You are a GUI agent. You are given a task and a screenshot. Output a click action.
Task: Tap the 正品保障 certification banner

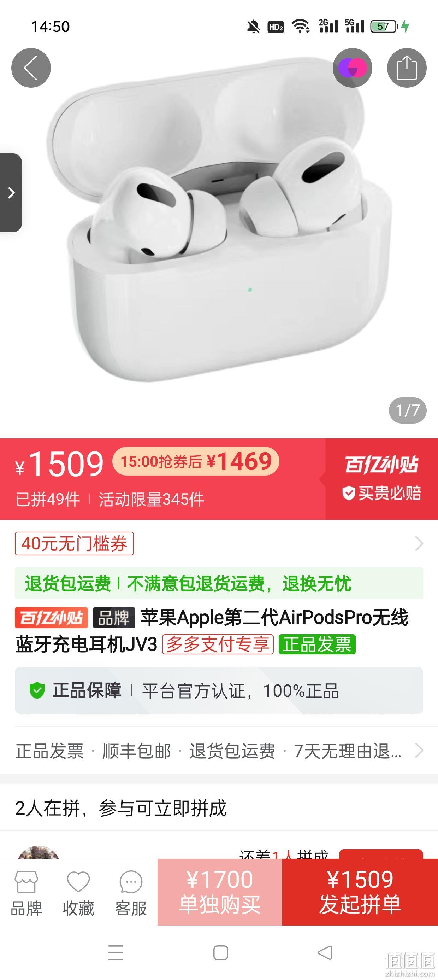point(219,690)
